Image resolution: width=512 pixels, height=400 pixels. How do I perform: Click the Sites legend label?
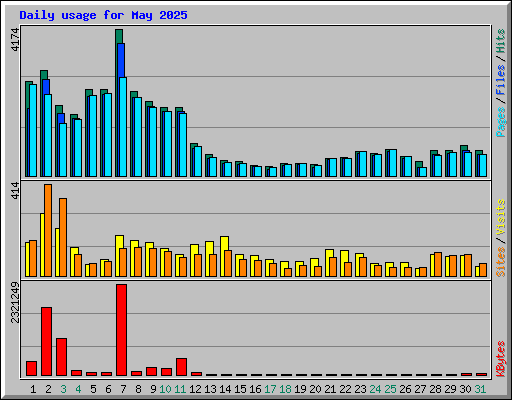pyautogui.click(x=500, y=262)
